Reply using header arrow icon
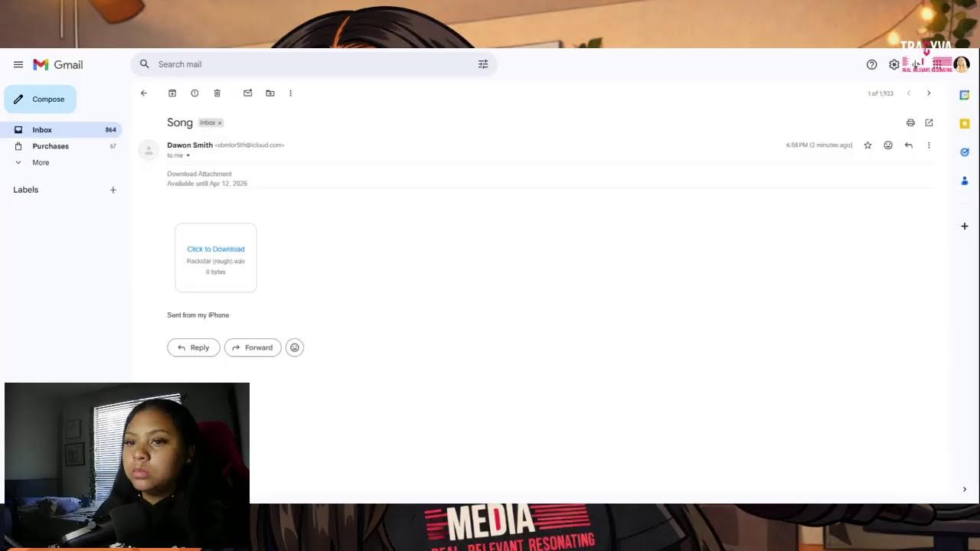The height and width of the screenshot is (551, 980). [909, 145]
